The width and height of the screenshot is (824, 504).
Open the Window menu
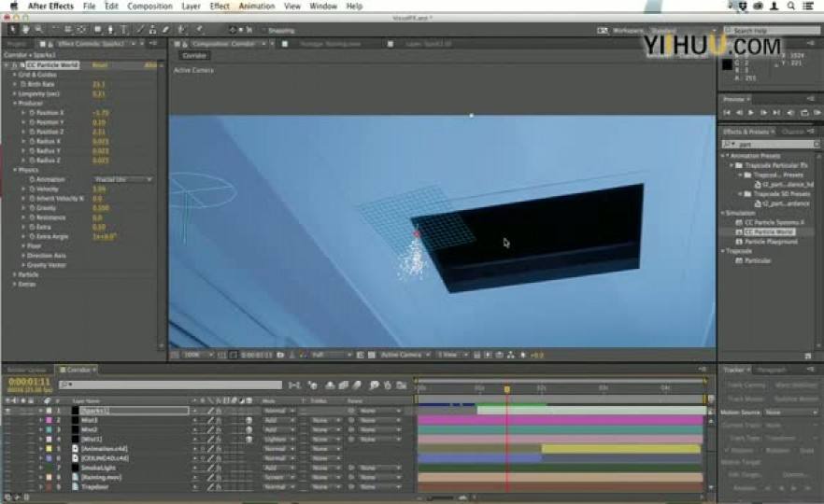coord(322,6)
